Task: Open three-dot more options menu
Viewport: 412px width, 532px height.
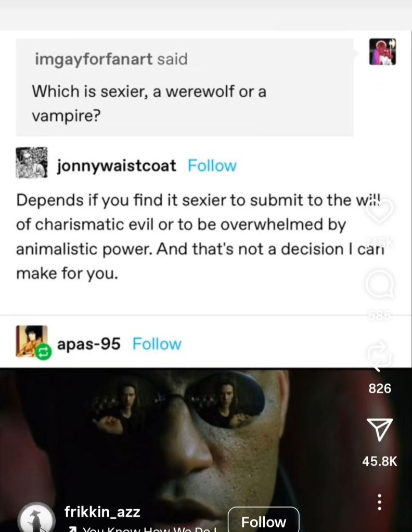Action: coord(380,502)
